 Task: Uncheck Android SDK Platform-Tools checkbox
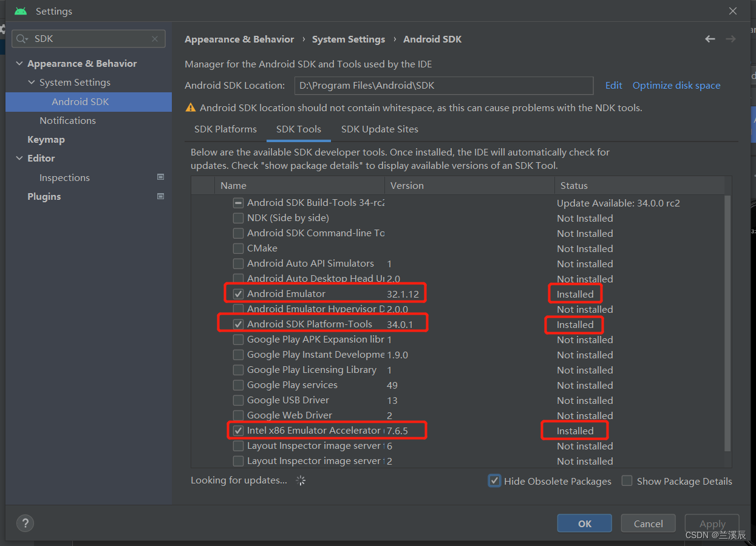[238, 324]
